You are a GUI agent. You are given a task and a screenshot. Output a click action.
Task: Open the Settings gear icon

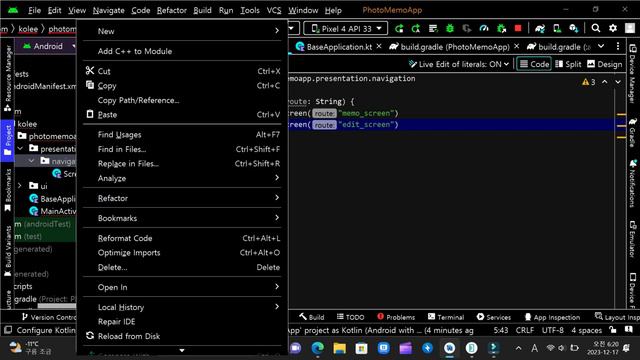pyautogui.click(x=613, y=28)
